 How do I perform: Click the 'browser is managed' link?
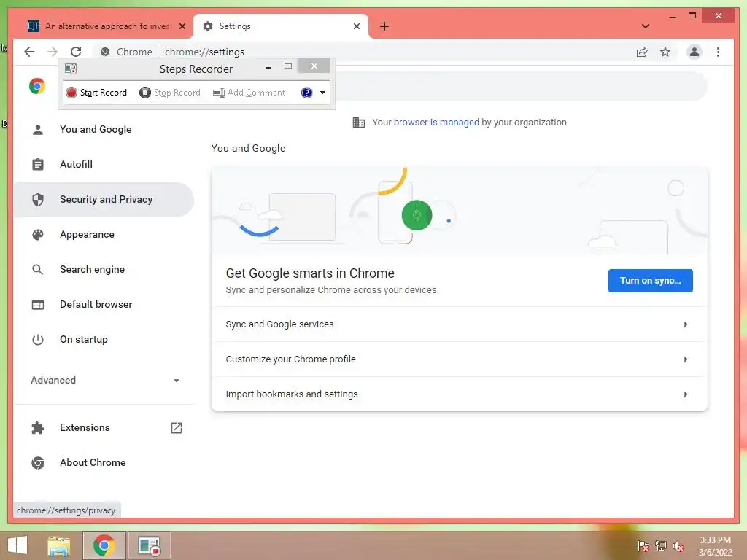click(x=436, y=122)
